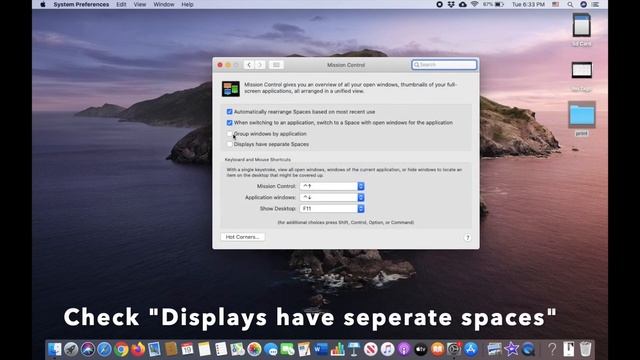The image size is (640, 360).
Task: Open Apple TV app in Dock
Action: [x=421, y=349]
